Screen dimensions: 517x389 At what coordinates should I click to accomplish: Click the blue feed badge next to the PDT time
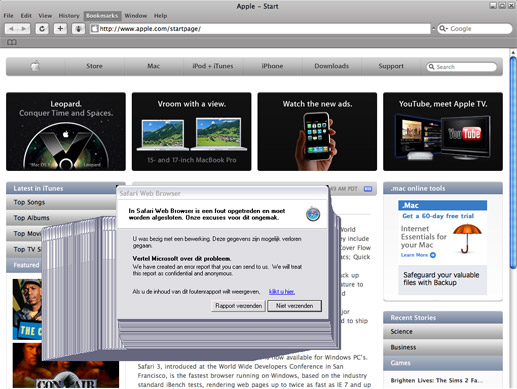(368, 189)
